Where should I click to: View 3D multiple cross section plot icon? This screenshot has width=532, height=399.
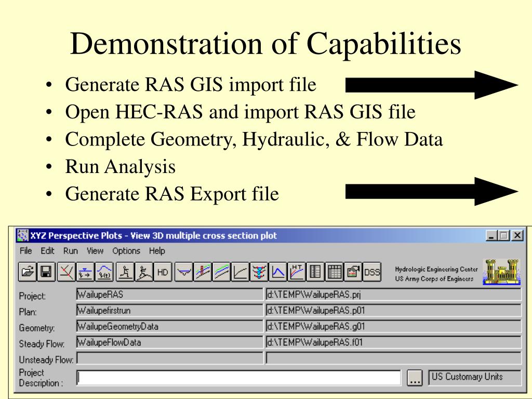point(259,272)
